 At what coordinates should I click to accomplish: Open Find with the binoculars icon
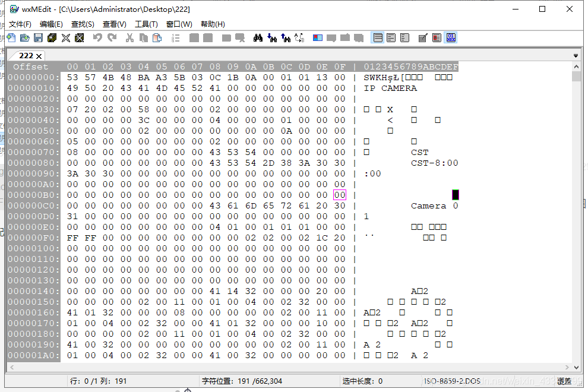tap(258, 38)
